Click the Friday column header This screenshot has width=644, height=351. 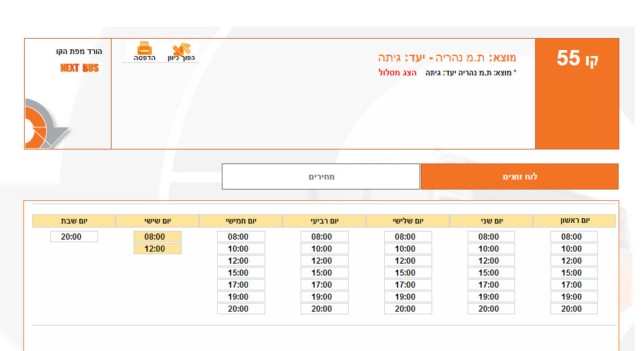(x=158, y=221)
